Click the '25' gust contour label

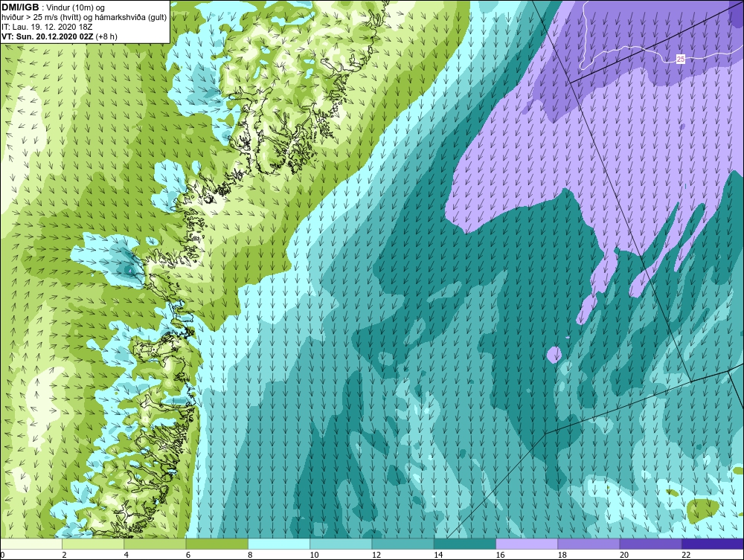click(x=681, y=59)
